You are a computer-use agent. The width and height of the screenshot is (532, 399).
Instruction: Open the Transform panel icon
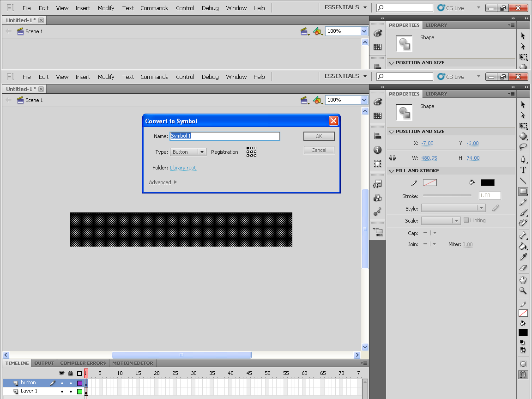pos(378,164)
